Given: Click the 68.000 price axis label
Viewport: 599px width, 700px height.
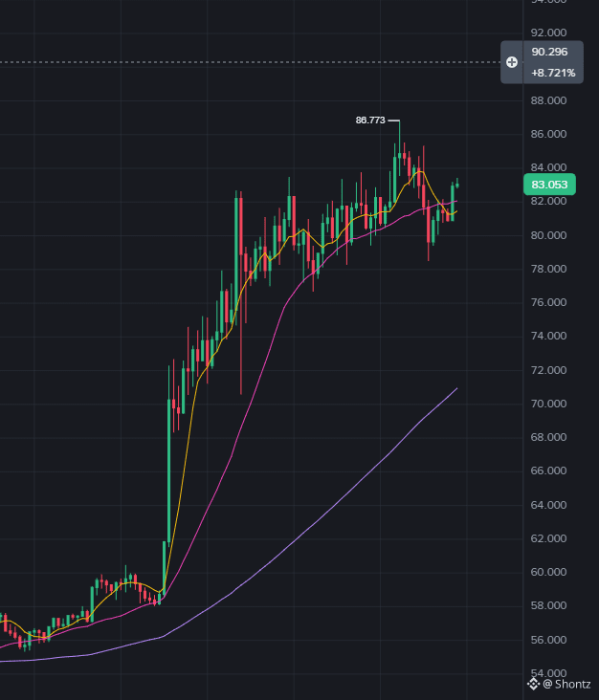Looking at the screenshot, I should [x=548, y=437].
